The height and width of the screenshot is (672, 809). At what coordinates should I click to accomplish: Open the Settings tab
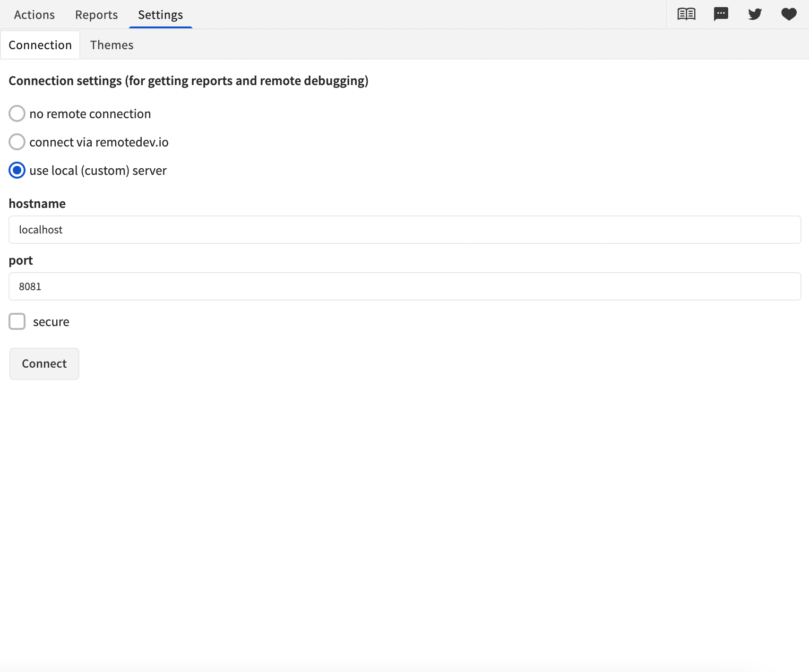coord(160,14)
